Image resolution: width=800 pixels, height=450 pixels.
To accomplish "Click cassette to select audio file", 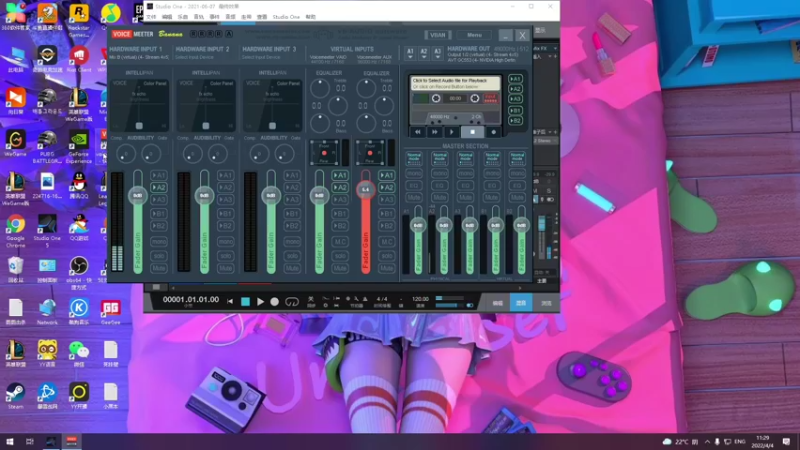I will tap(455, 83).
